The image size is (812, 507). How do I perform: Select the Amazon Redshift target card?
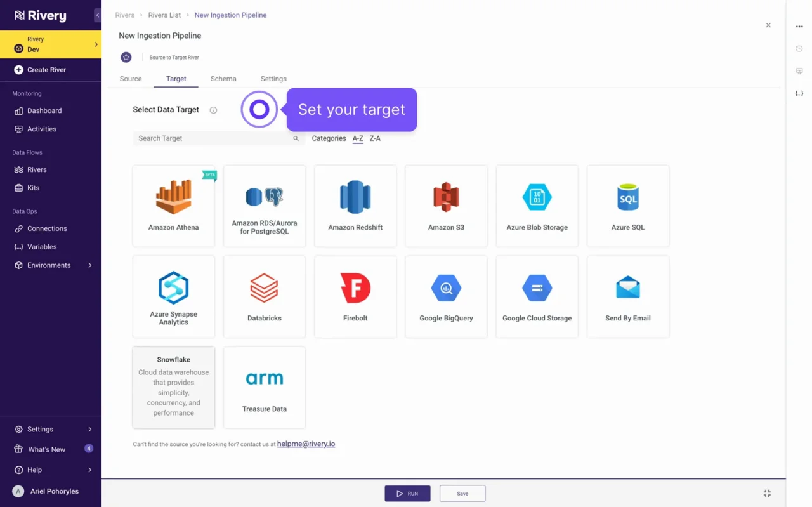point(355,206)
